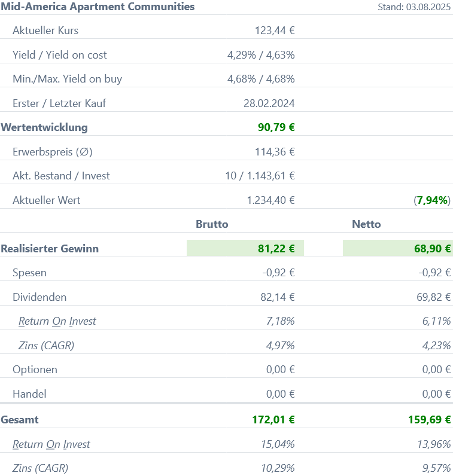Click the Dividenden row label

tap(39, 297)
